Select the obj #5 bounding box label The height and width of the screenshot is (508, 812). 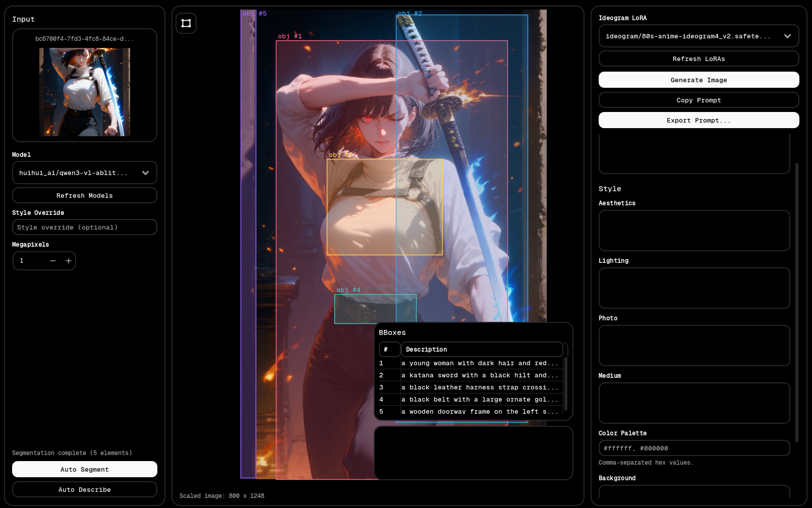(x=255, y=14)
